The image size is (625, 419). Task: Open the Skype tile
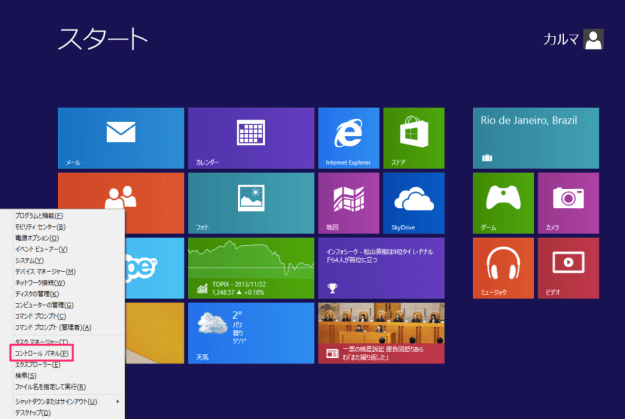[155, 268]
